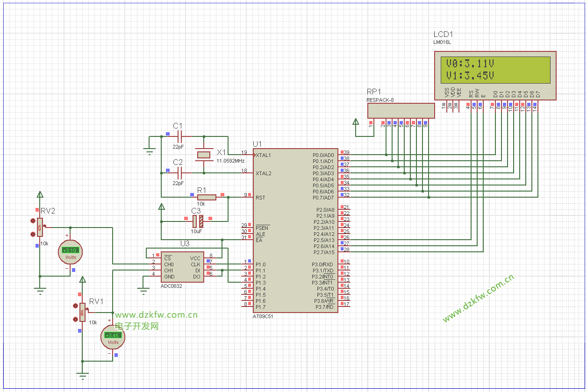Click the 电子开发网 watermark text
Screen dimensions: 587x392
tap(137, 326)
